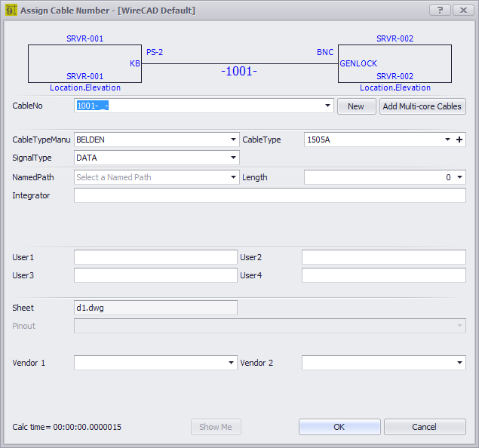The image size is (479, 448).
Task: Click the SRVR-001 label inside left box
Action: click(x=85, y=76)
